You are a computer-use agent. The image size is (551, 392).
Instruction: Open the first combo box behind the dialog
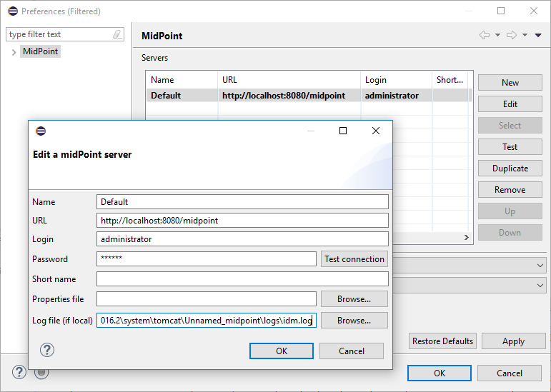pos(540,265)
